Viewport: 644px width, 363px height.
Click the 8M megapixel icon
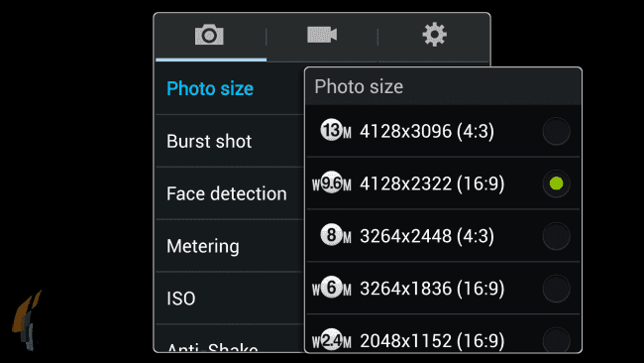tap(336, 235)
